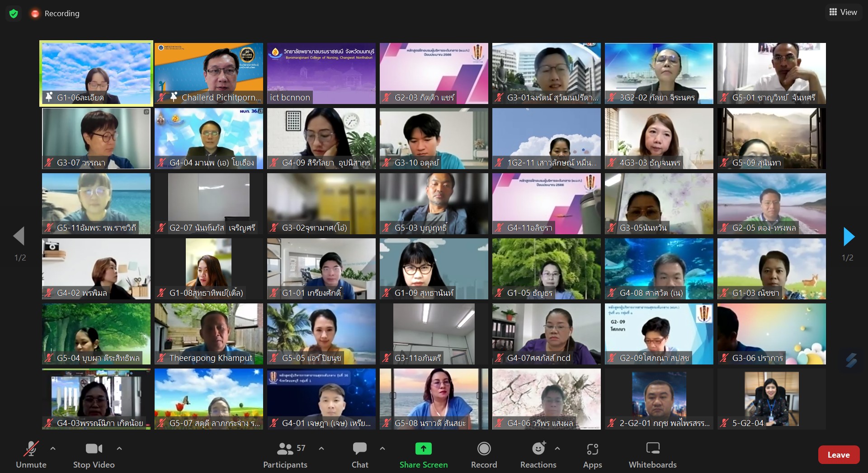Click the floating blue widget icon on right
The image size is (868, 473).
(x=851, y=360)
